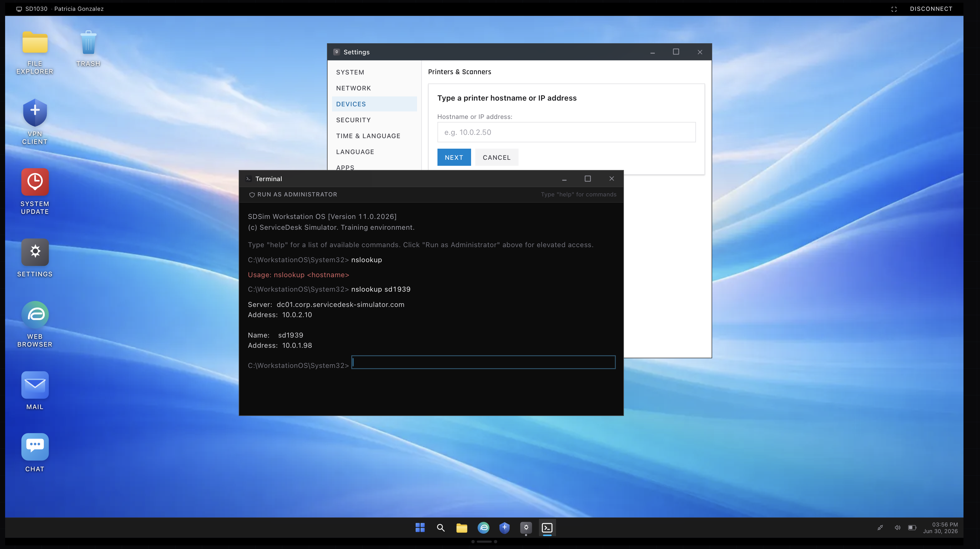Open File Explorer from the taskbar

(x=461, y=527)
